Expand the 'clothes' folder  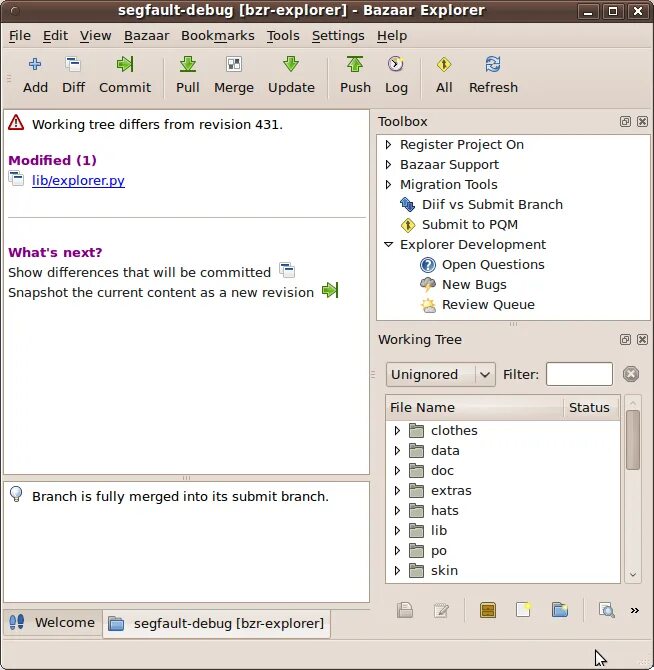[x=397, y=430]
